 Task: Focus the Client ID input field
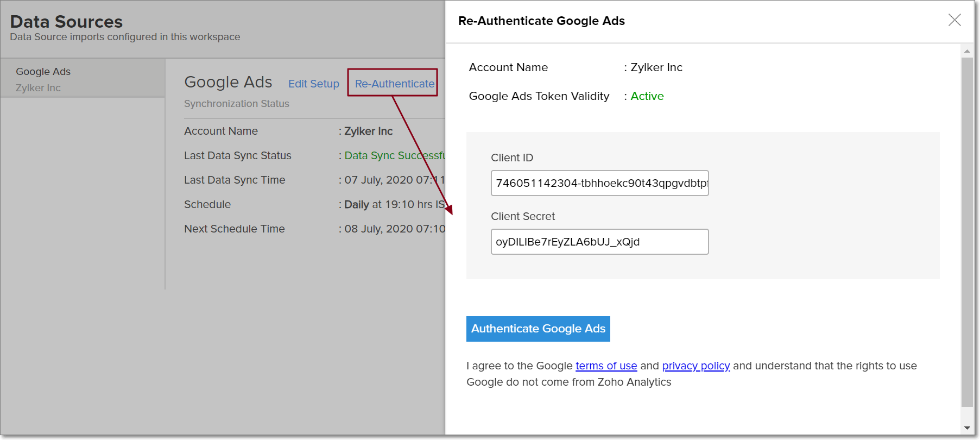tap(599, 183)
